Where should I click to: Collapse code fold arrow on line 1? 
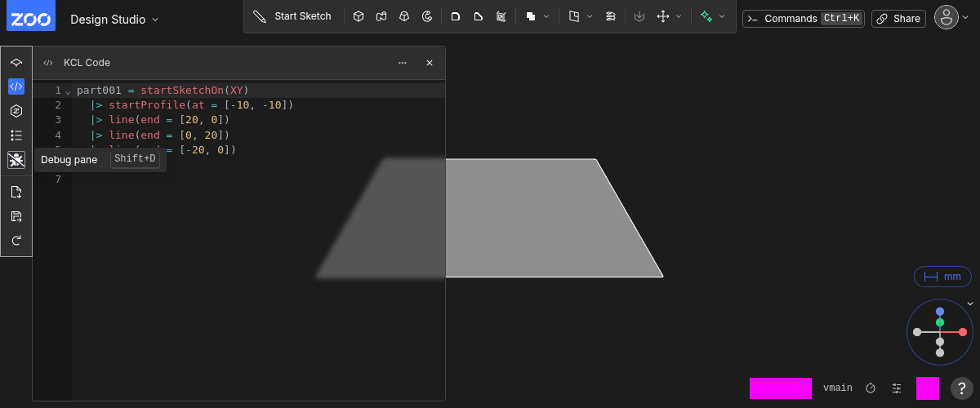tap(68, 91)
